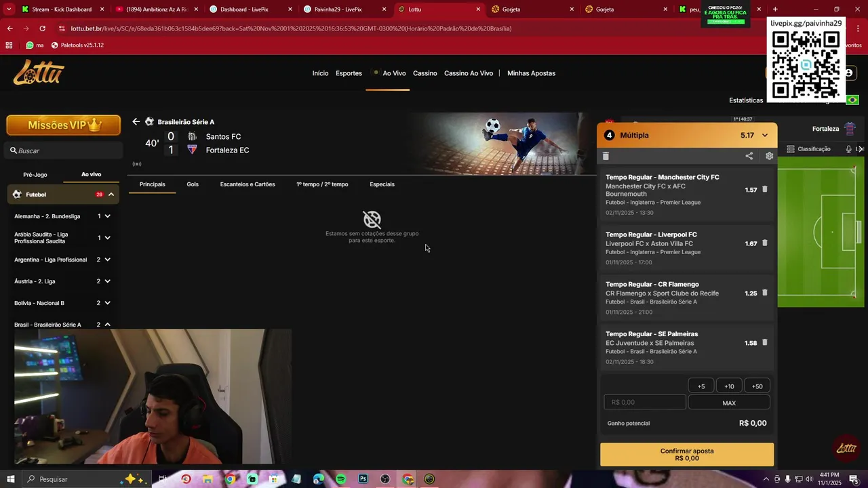Screen dimensions: 868x488
Task: Click the live broadcast signal icon under score
Action: tap(137, 164)
